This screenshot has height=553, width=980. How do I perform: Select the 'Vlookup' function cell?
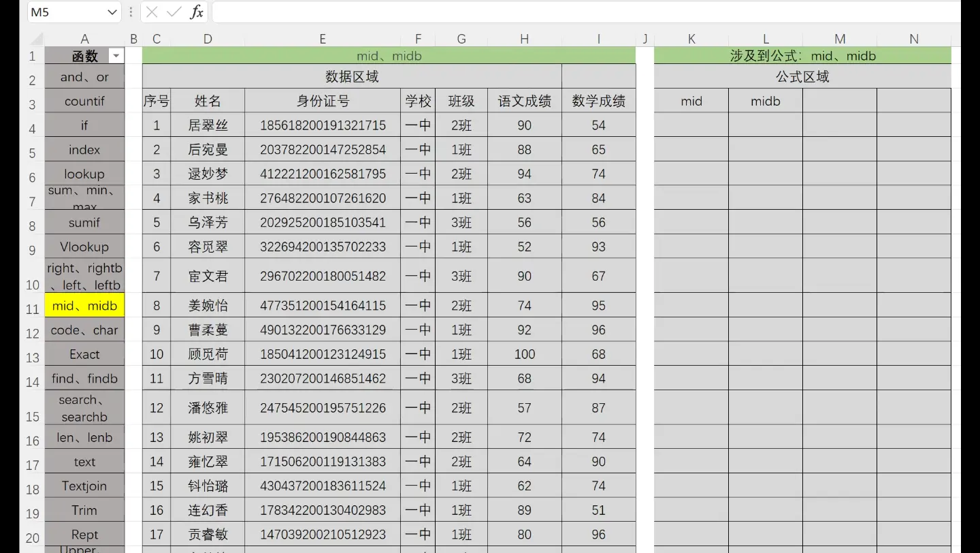[84, 247]
